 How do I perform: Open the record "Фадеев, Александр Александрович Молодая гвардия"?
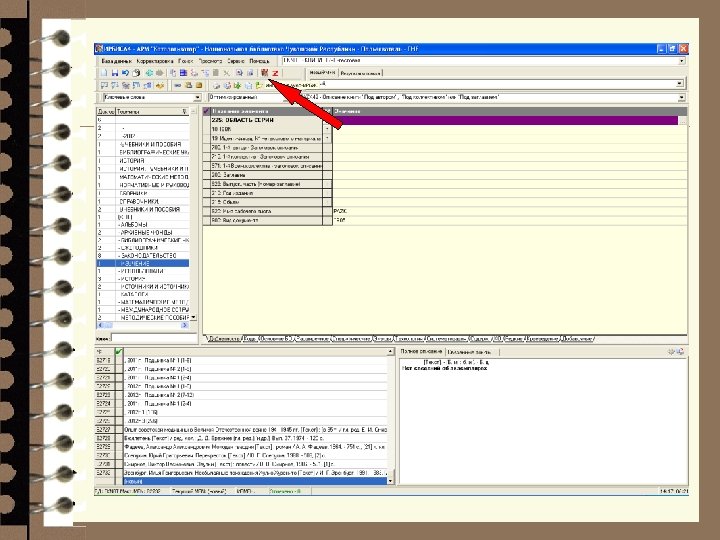click(x=255, y=447)
